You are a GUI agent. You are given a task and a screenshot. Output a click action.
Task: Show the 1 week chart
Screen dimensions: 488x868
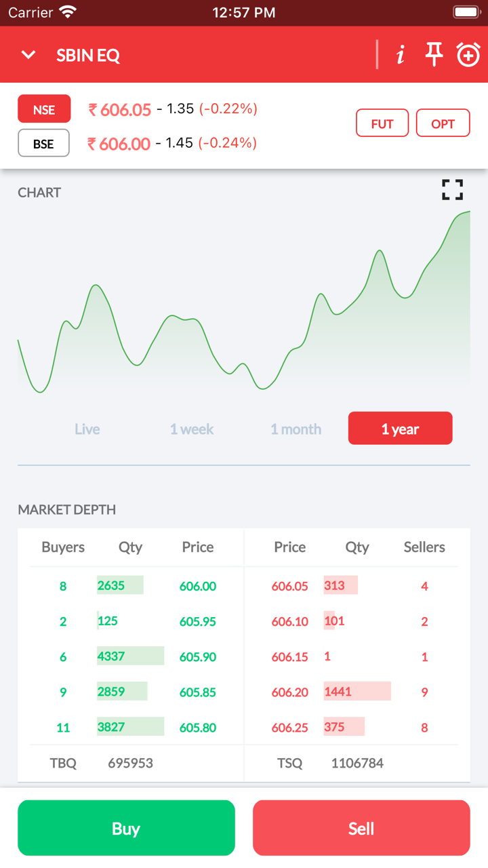tap(192, 429)
